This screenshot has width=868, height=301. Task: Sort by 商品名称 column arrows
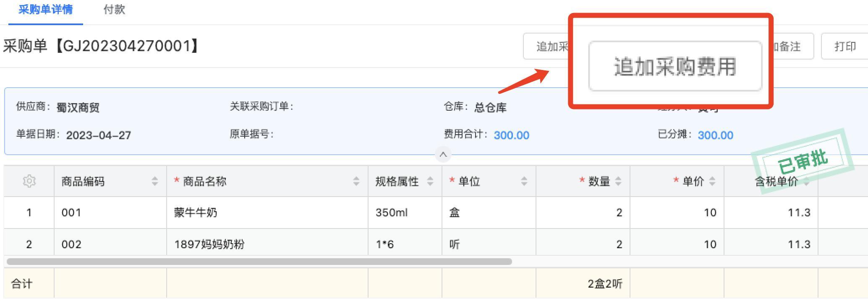pyautogui.click(x=356, y=181)
